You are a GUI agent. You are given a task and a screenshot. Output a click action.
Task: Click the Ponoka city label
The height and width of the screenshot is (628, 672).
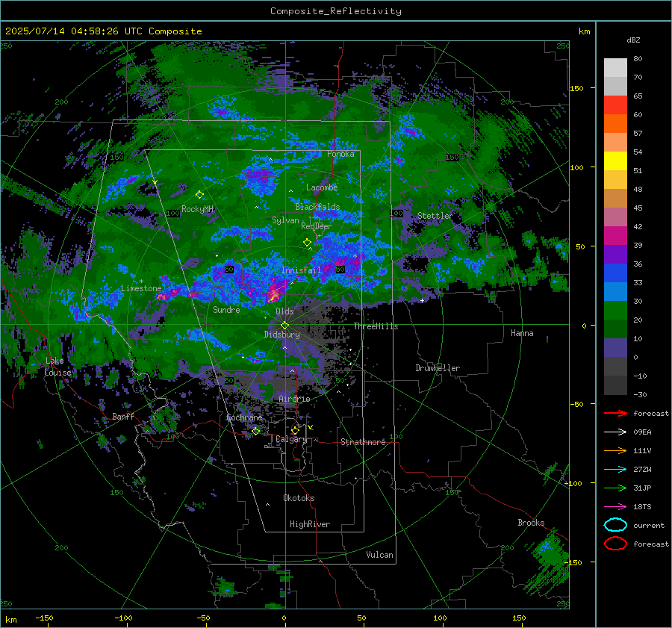(340, 154)
